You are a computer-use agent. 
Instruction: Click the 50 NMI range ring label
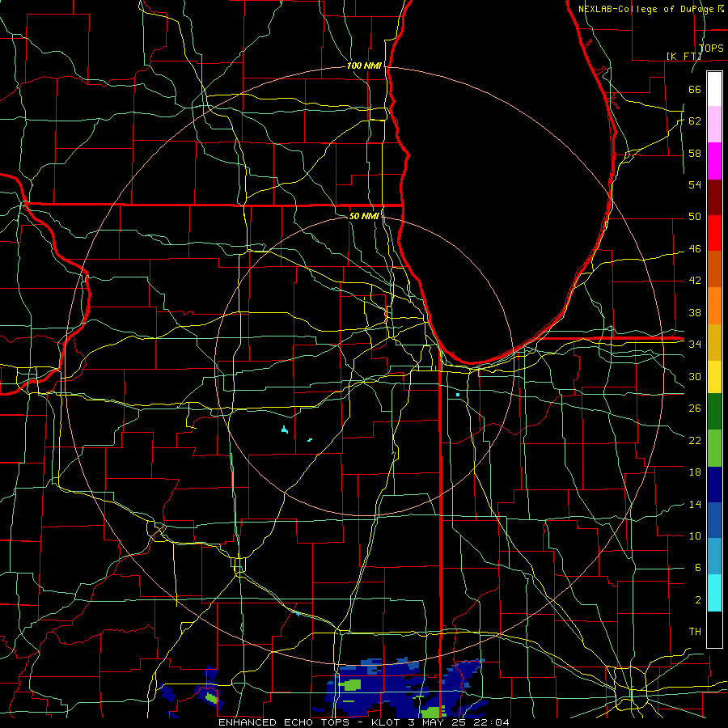click(x=364, y=216)
